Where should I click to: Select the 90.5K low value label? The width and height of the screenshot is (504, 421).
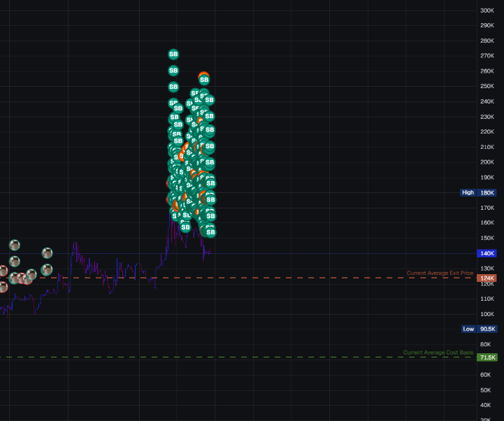[x=487, y=329]
